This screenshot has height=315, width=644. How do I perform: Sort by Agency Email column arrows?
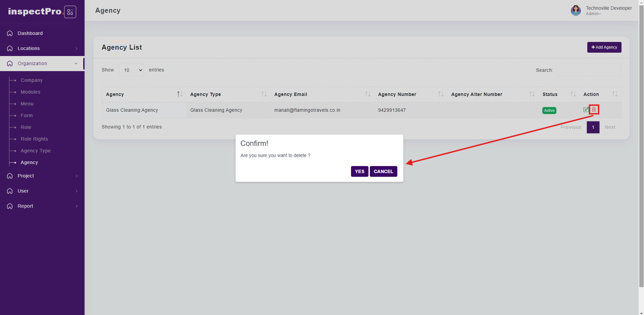[x=367, y=94]
